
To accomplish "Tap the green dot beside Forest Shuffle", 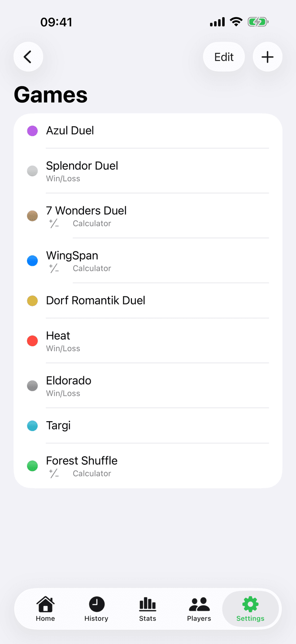I will point(32,466).
